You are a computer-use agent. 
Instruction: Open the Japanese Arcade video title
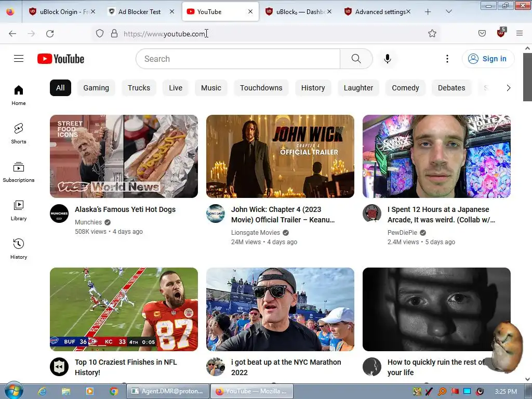[441, 215]
